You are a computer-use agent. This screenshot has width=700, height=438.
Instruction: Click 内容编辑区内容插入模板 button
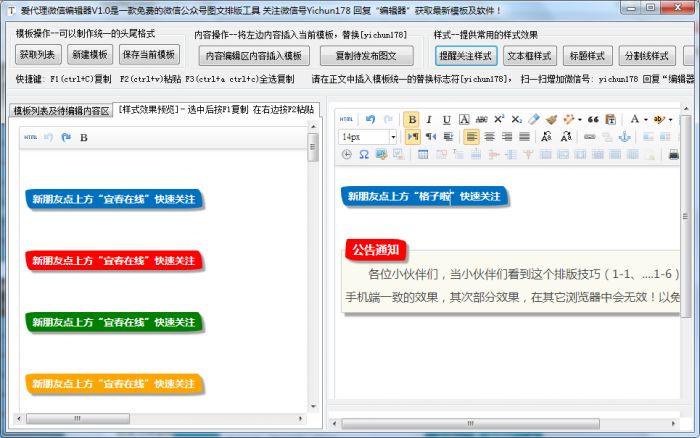coord(254,56)
